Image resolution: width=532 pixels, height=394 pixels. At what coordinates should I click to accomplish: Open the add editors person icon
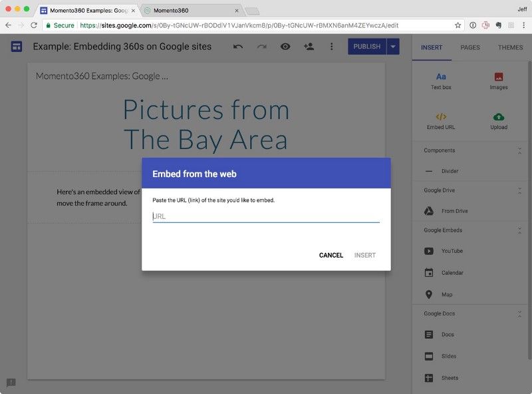(x=309, y=47)
